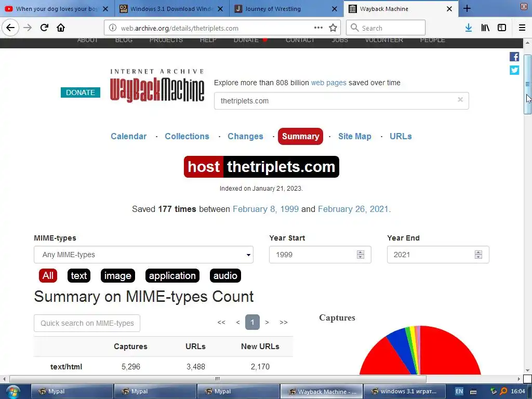Share page via Twitter icon
This screenshot has height=399, width=532.
point(514,70)
